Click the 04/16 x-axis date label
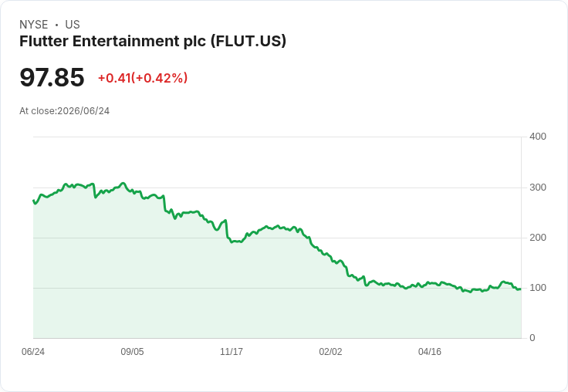This screenshot has width=568, height=392. (430, 352)
